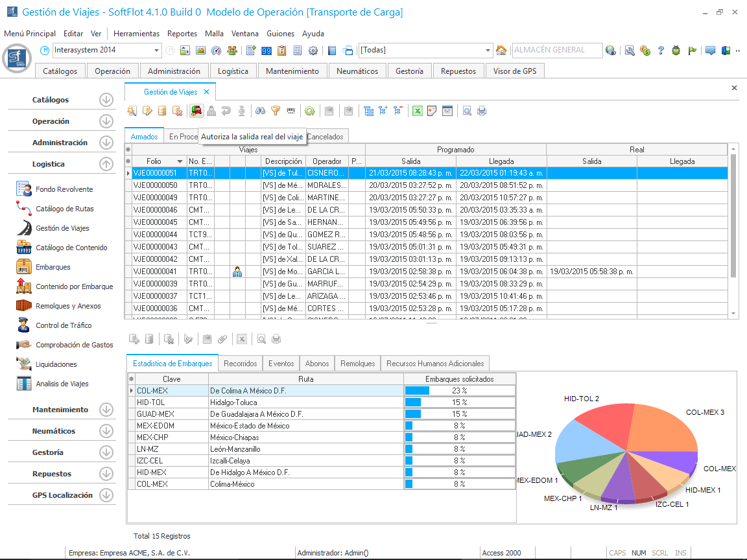Click the home icon beside ALMACÉN GENERAL field
Image resolution: width=747 pixels, height=560 pixels.
501,51
